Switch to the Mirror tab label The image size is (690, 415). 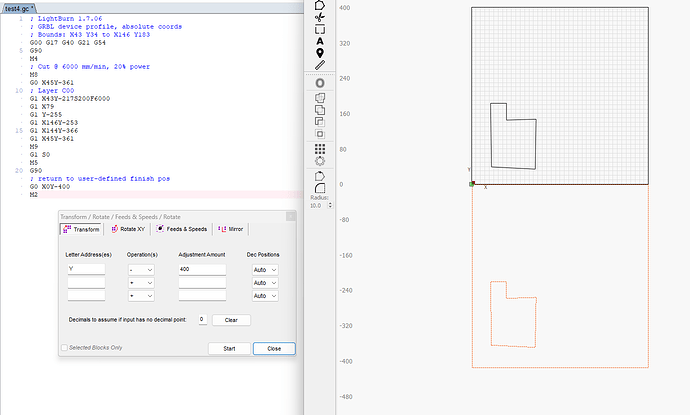click(236, 229)
